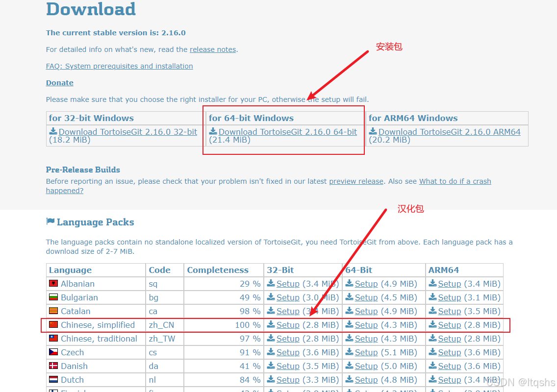
Task: Click Dutch 64-Bit Setup link
Action: 366,380
